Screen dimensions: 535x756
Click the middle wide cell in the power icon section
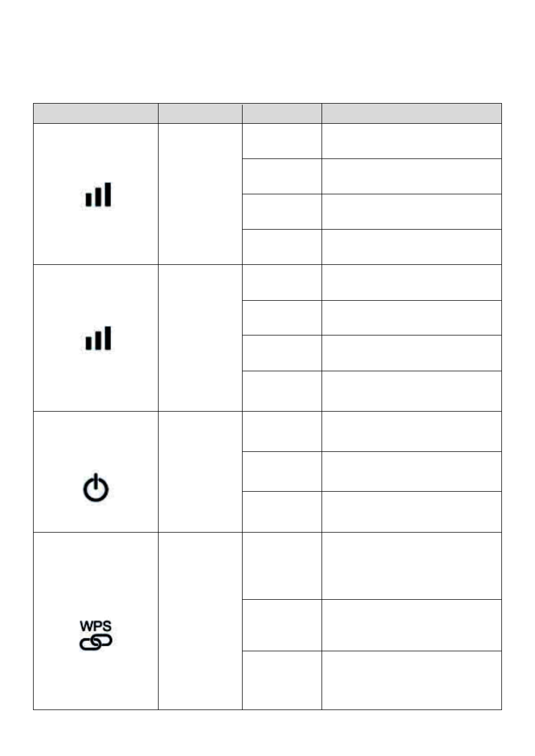click(x=412, y=472)
